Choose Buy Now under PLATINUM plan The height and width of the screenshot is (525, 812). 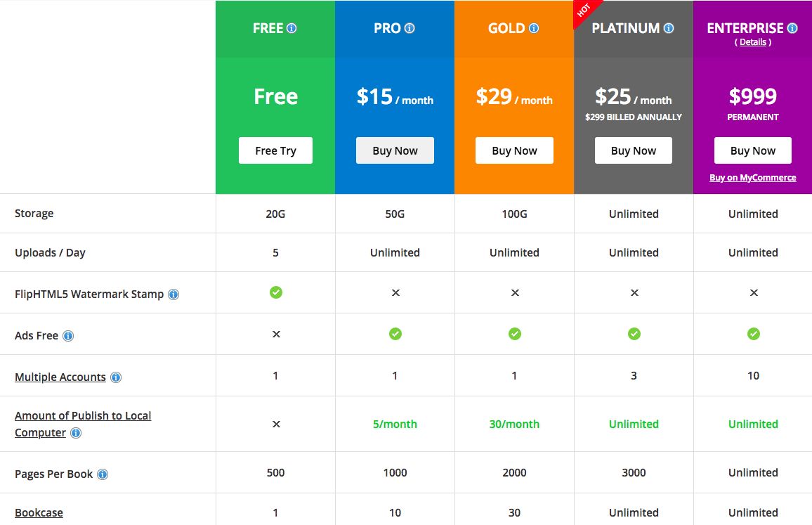coord(634,150)
